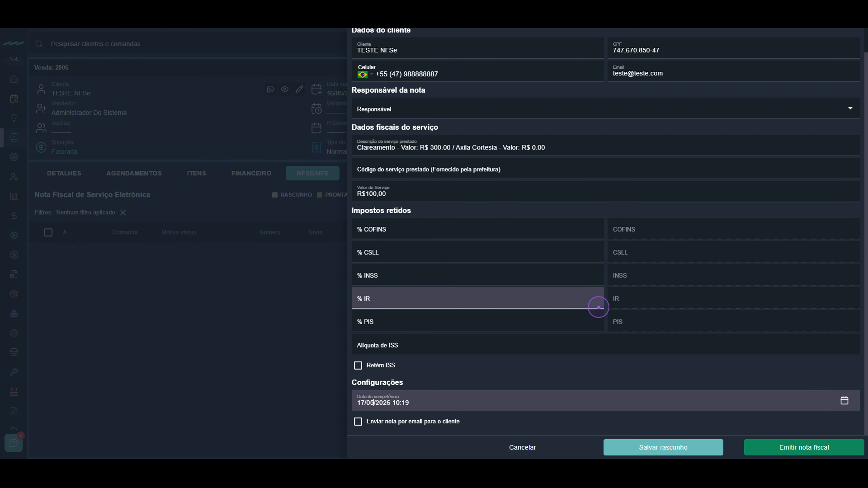
Task: Open the wrench tools sidebar icon
Action: point(14,371)
